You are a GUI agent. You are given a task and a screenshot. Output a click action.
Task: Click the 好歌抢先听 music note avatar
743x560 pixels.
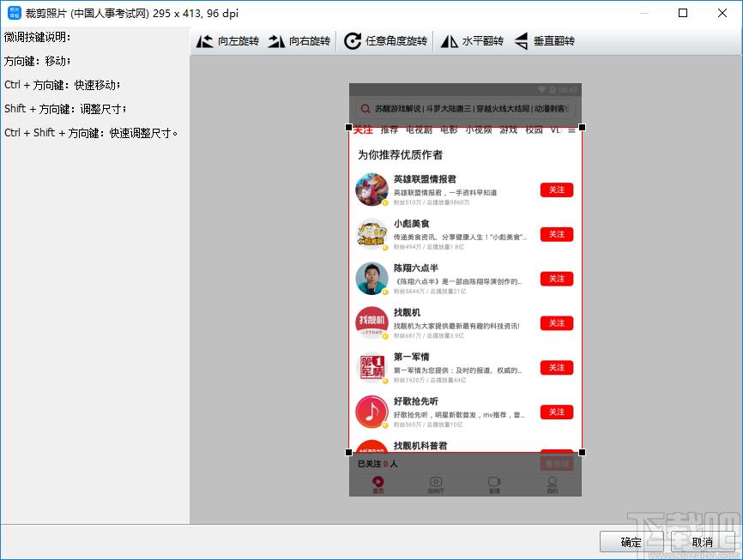click(x=372, y=412)
